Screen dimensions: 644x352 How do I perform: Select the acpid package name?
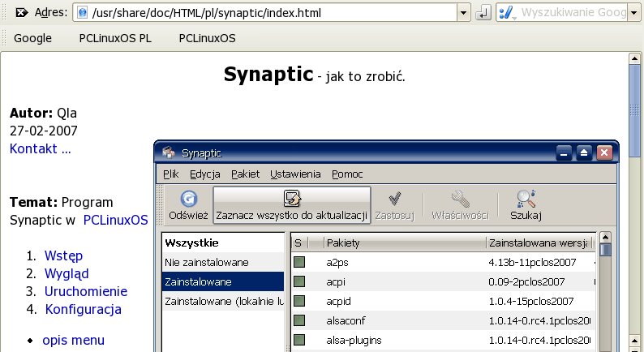pyautogui.click(x=338, y=302)
